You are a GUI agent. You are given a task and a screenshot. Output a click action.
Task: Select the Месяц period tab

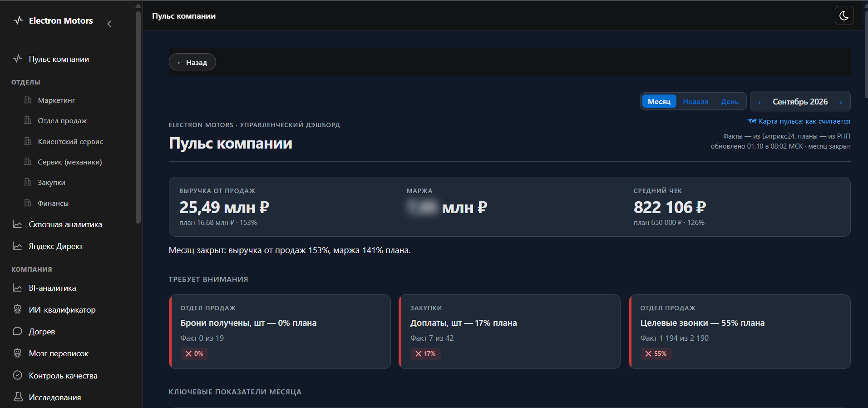[x=659, y=101]
